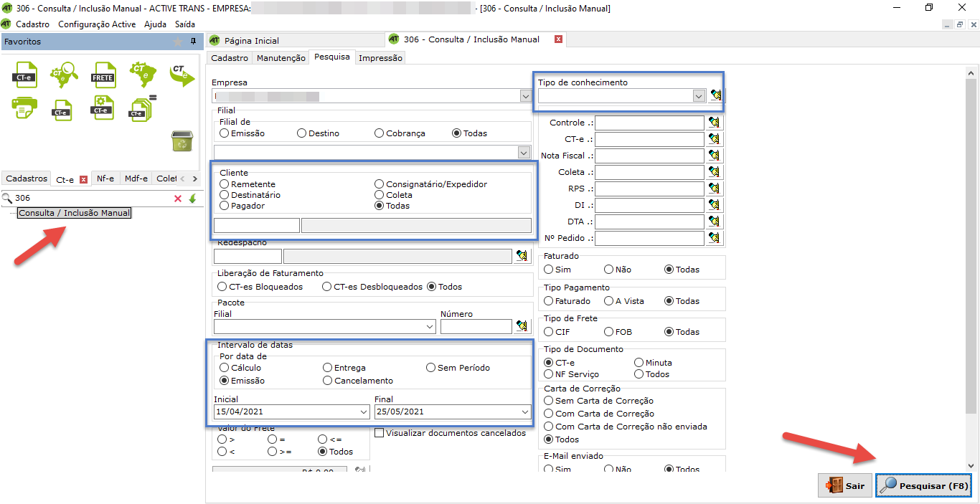Select Por data de Entrega radio button
980x504 pixels.
(x=328, y=368)
